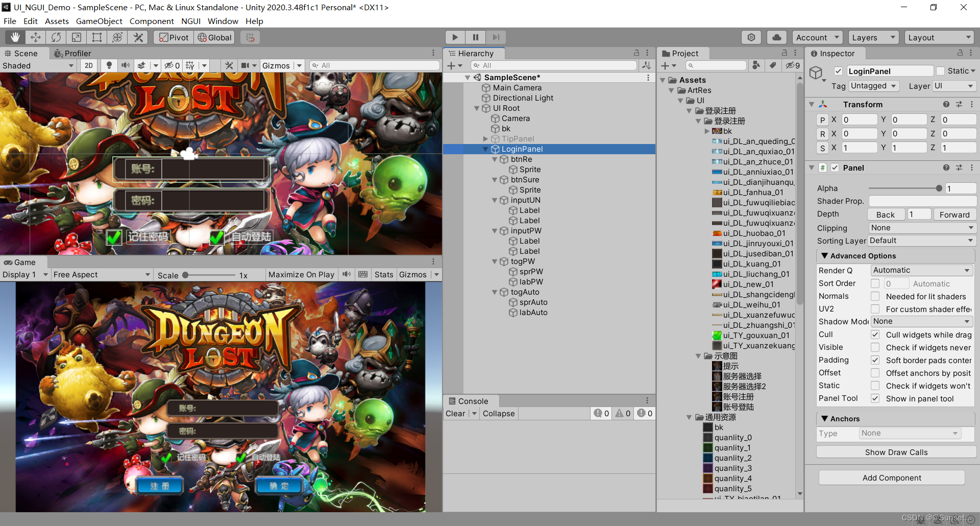980x526 pixels.
Task: Enable Offset anchors by position checkbox
Action: point(875,373)
